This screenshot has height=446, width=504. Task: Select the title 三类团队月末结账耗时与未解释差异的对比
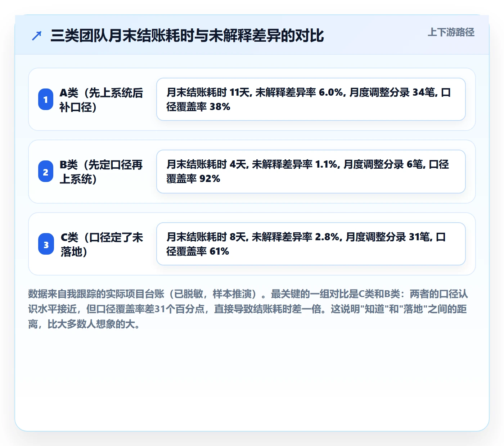tap(187, 36)
